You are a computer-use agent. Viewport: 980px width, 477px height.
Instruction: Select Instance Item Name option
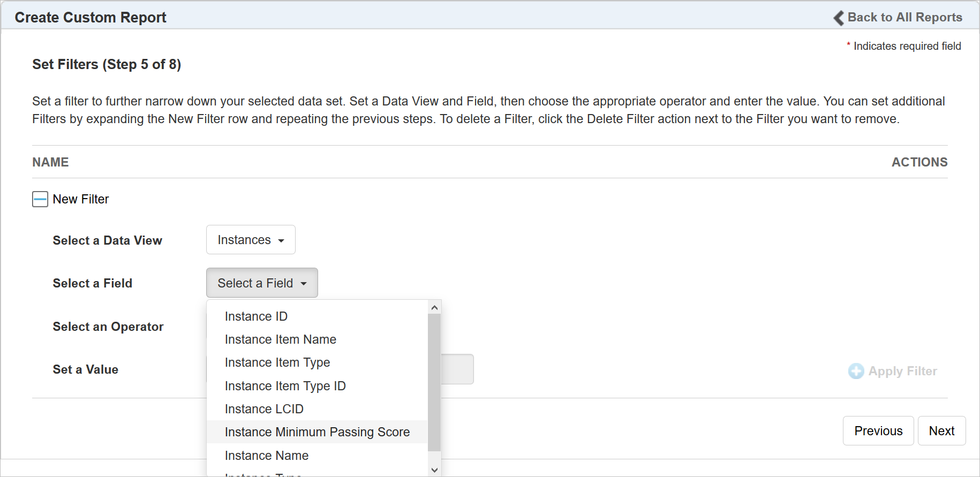(x=280, y=339)
